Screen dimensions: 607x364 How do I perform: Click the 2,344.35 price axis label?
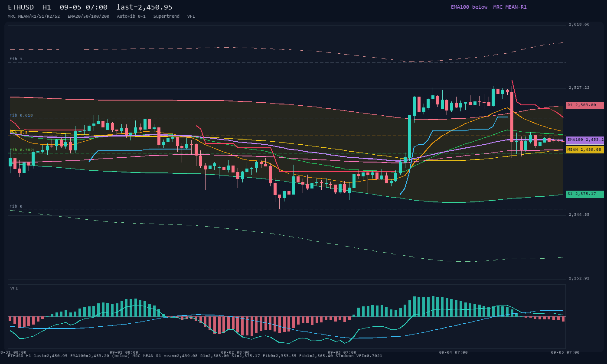point(579,215)
